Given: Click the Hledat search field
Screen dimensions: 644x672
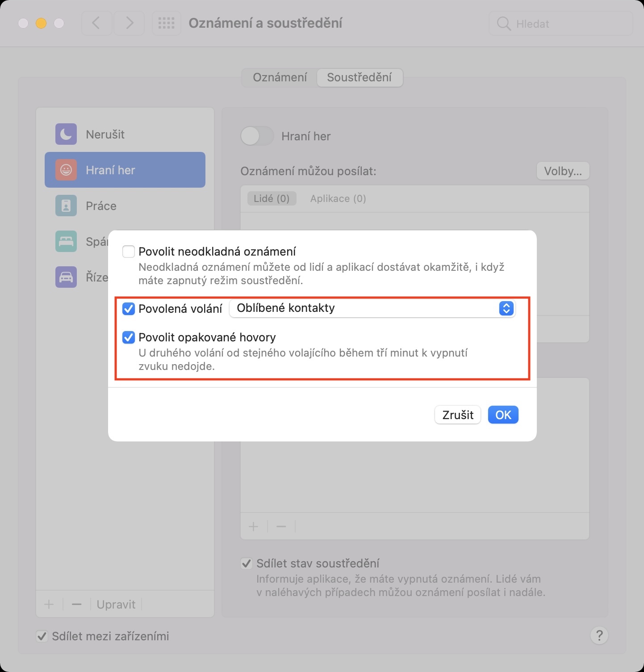Looking at the screenshot, I should (x=561, y=24).
